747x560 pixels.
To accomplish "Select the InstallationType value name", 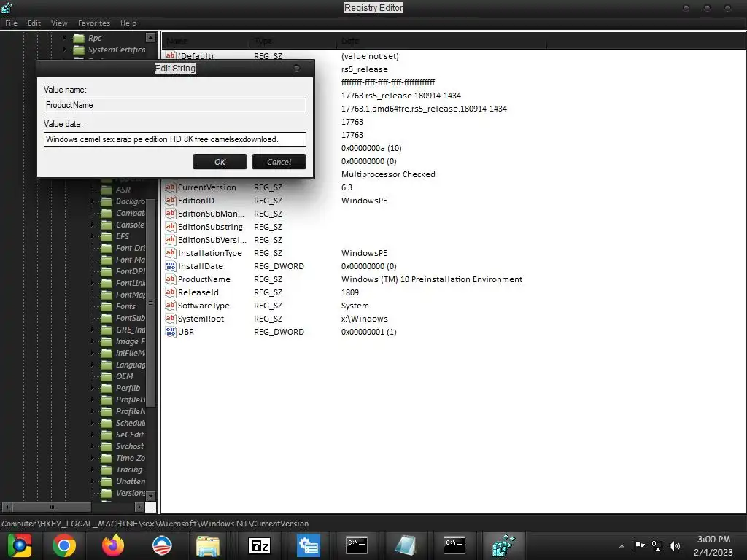I will point(209,253).
